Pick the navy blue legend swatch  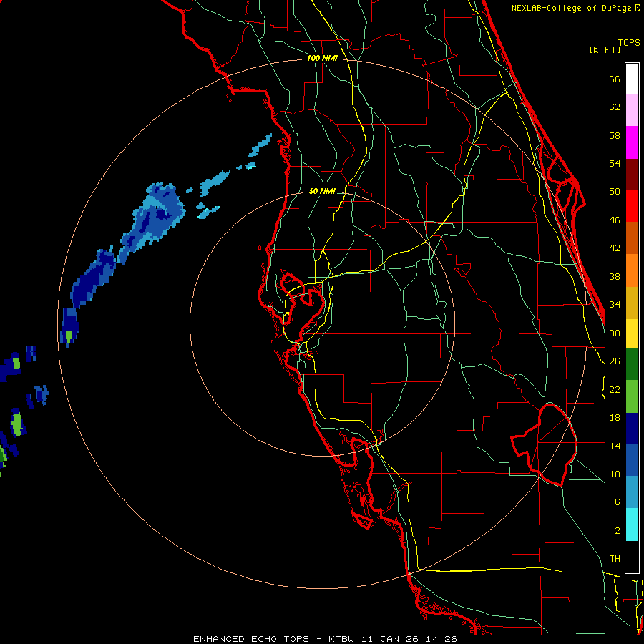(632, 428)
